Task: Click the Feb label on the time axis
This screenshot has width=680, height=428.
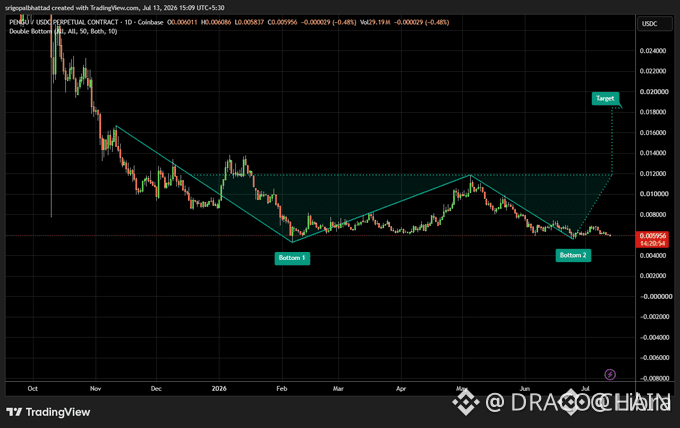Action: click(x=282, y=389)
